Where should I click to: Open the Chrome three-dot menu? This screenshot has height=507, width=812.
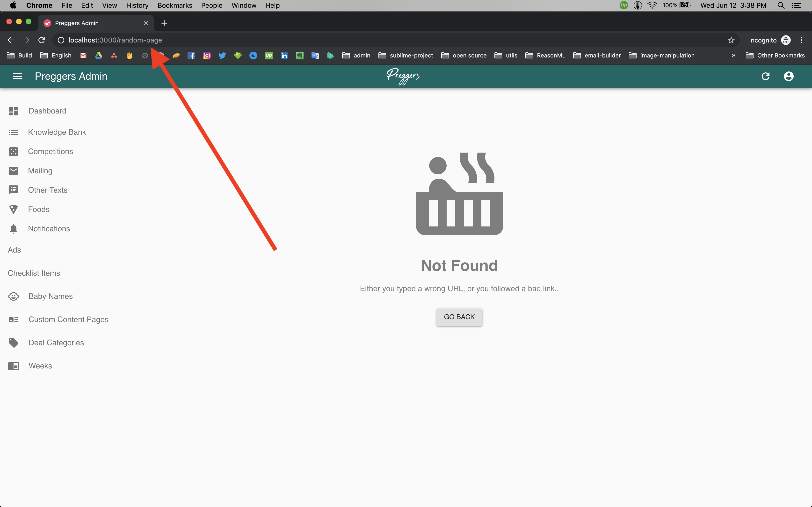802,40
